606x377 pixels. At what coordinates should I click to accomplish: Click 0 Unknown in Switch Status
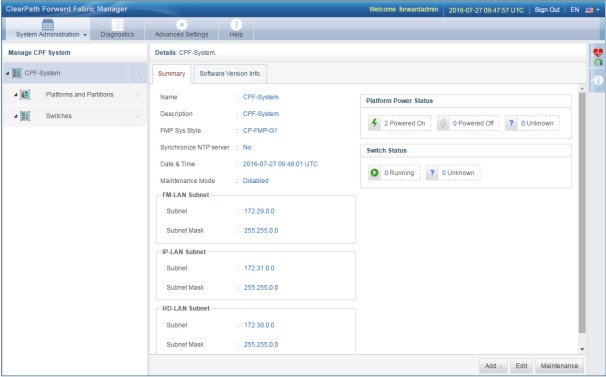(458, 173)
